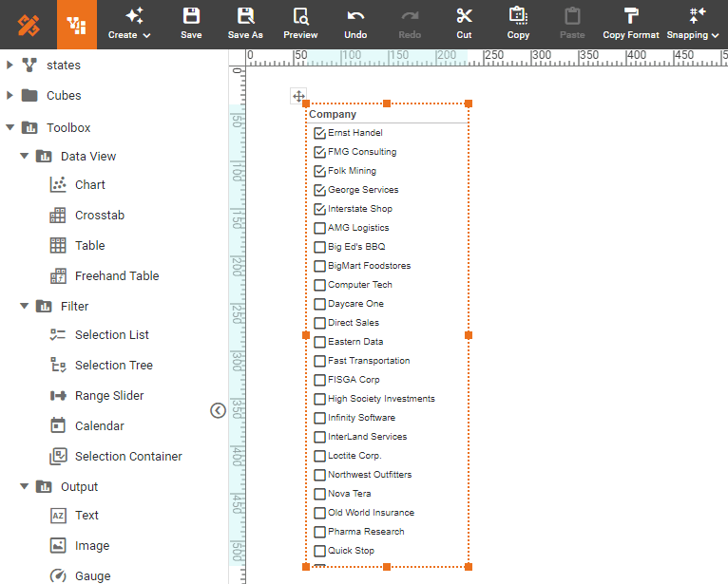Screen dimensions: 728x584
Task: Collapse the Filter section in Toolbox
Action: pyautogui.click(x=24, y=307)
